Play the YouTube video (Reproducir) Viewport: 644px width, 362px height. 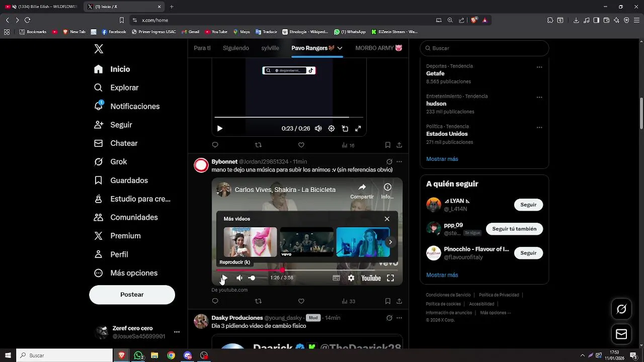click(x=224, y=278)
